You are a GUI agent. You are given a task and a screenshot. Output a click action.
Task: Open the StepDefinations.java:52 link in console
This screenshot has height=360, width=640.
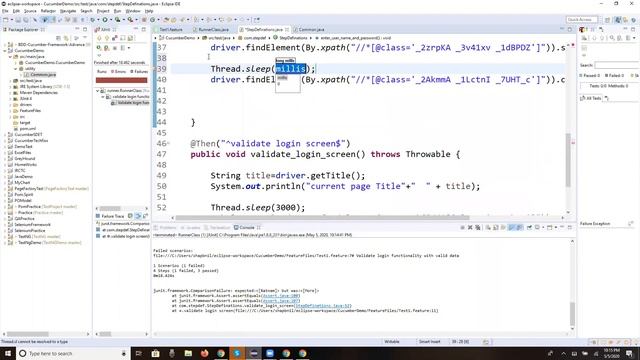(322, 305)
